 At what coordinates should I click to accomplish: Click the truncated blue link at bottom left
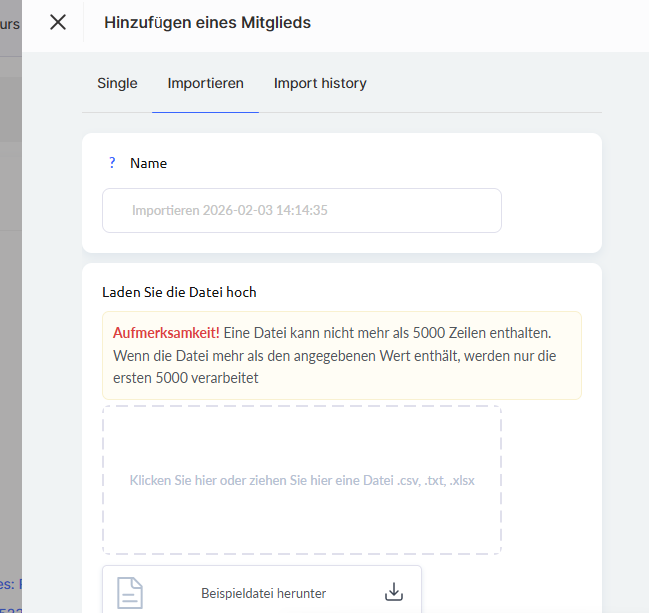tap(10, 583)
